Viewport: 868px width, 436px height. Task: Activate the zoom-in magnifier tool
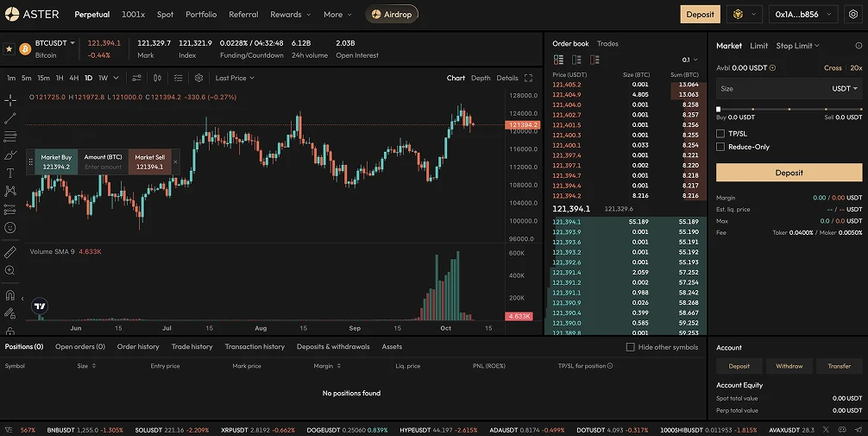coord(10,270)
